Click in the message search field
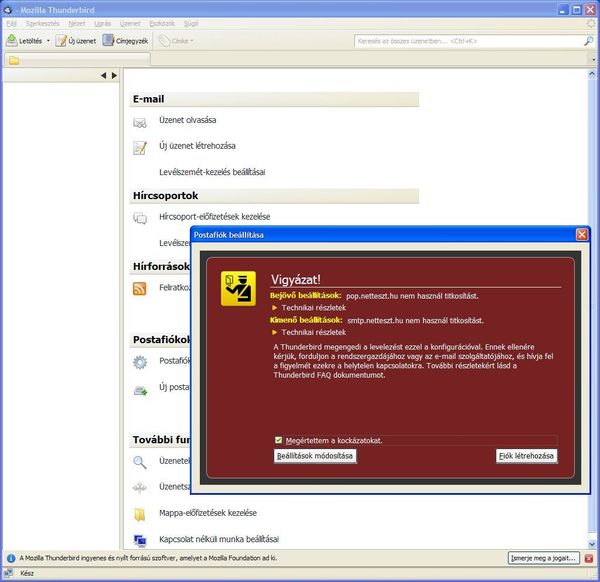The image size is (600, 582). tap(465, 41)
